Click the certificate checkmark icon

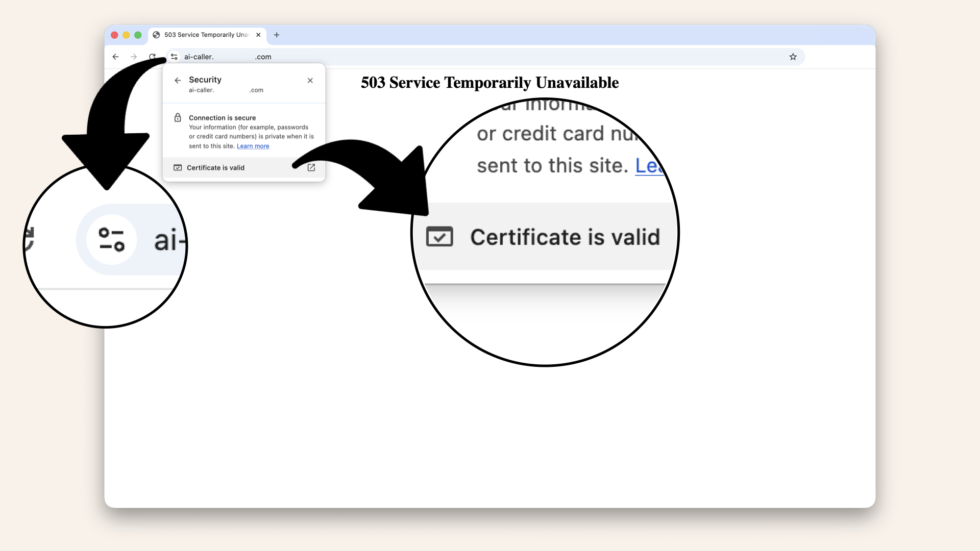(178, 167)
